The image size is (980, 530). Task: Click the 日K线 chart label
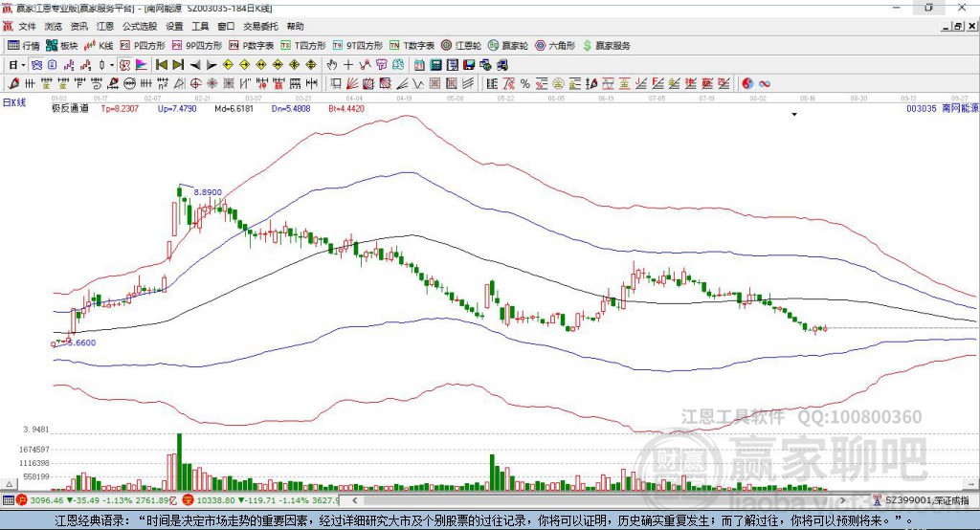point(13,102)
